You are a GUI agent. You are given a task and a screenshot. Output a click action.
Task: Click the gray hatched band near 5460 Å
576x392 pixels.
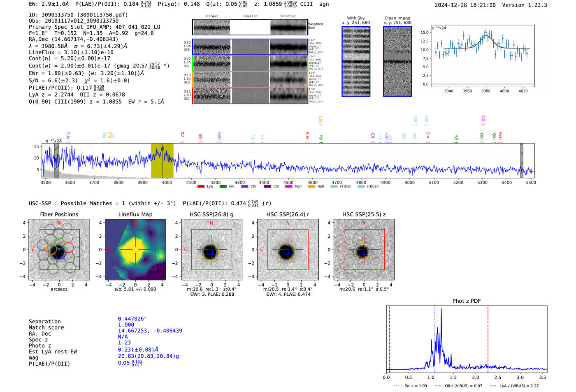point(522,160)
